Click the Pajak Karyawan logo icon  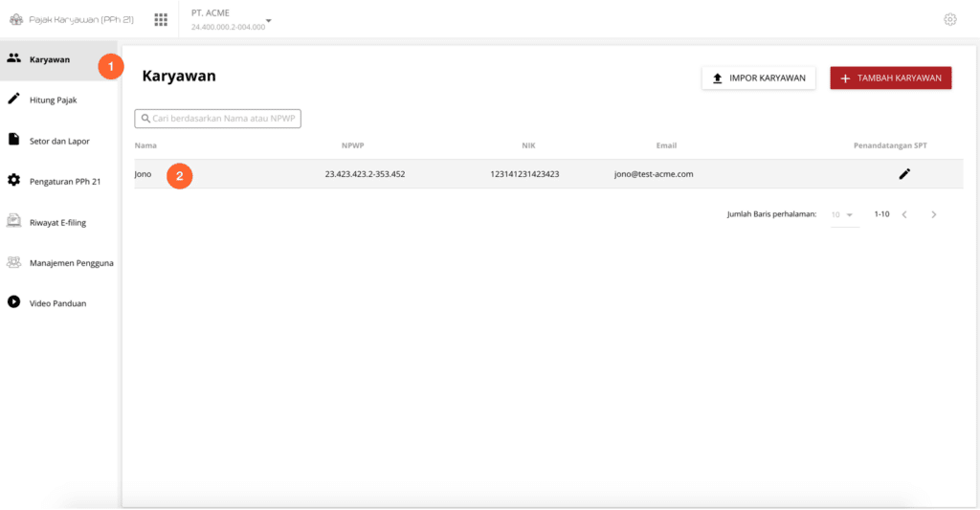click(16, 19)
